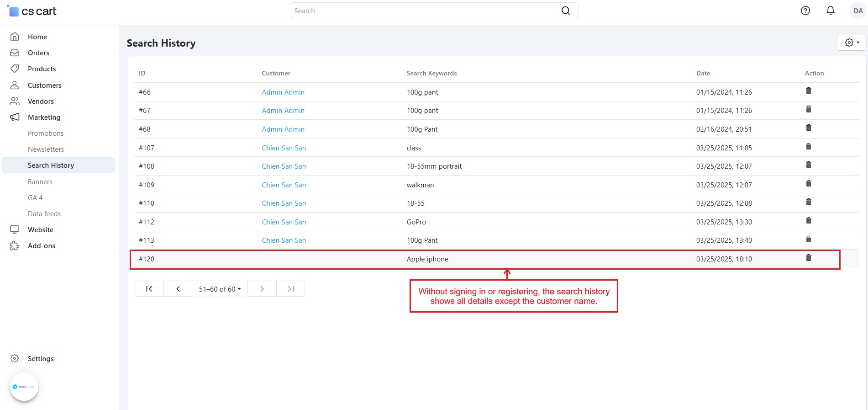Expand the 51–60 of 60 pagination dropdown
The image size is (868, 410).
point(220,289)
